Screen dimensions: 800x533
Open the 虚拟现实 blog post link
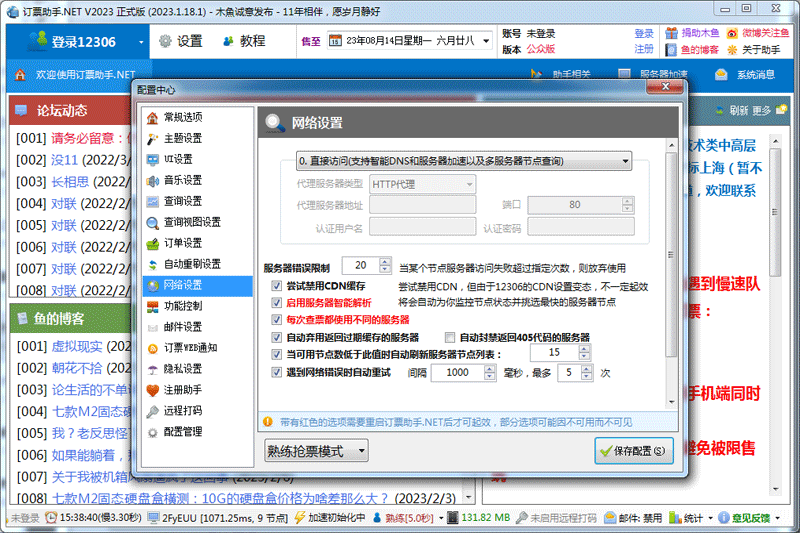(77, 347)
